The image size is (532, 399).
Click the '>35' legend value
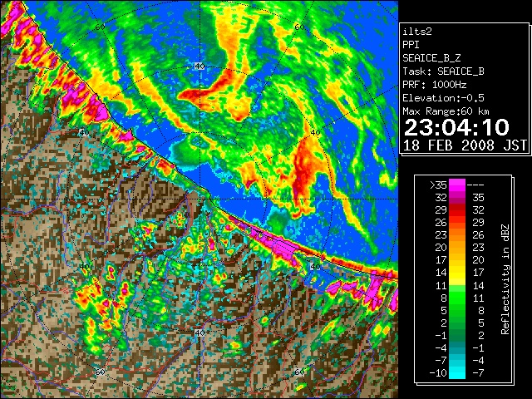pyautogui.click(x=438, y=185)
